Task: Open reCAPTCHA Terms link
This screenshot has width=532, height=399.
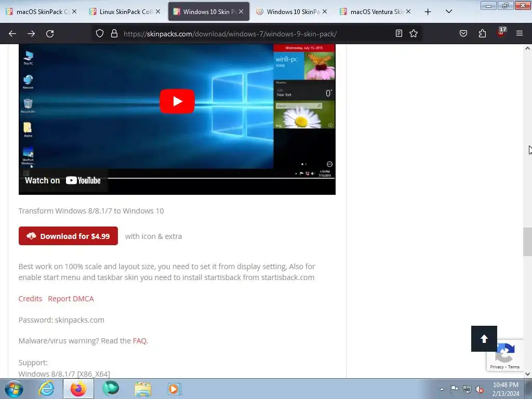Action: [x=514, y=367]
